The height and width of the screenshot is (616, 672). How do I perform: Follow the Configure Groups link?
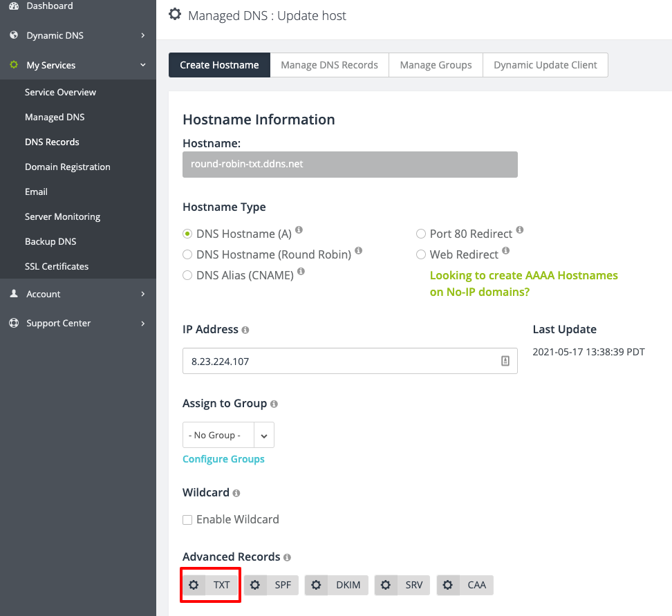click(x=223, y=459)
